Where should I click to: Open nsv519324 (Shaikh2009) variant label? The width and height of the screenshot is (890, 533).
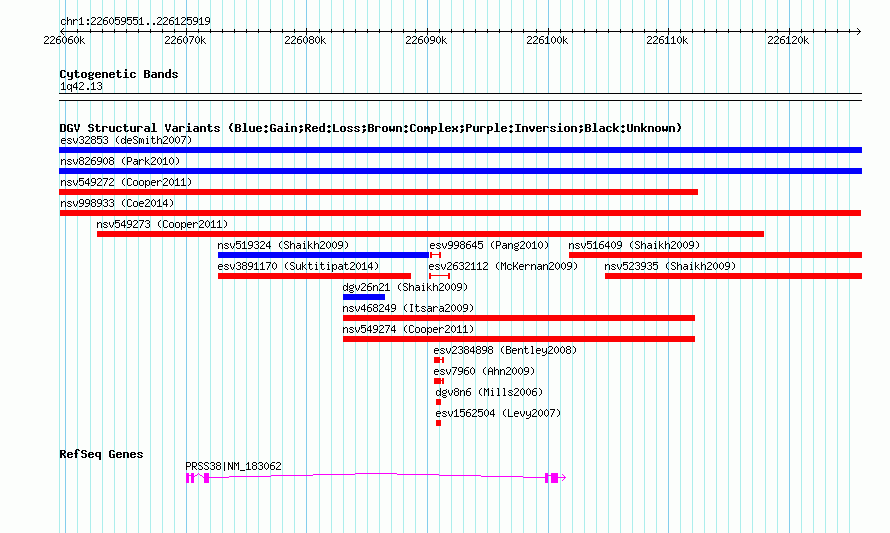pyautogui.click(x=283, y=245)
